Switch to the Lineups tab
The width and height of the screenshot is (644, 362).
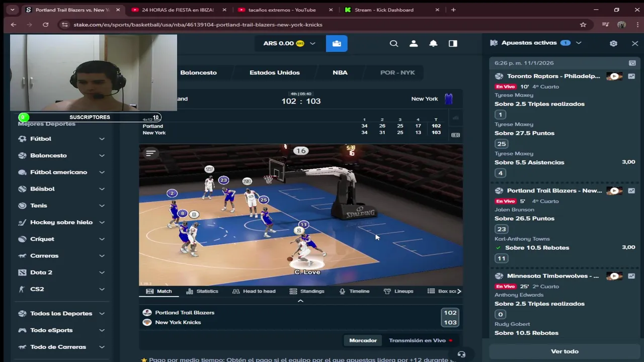tap(398, 291)
